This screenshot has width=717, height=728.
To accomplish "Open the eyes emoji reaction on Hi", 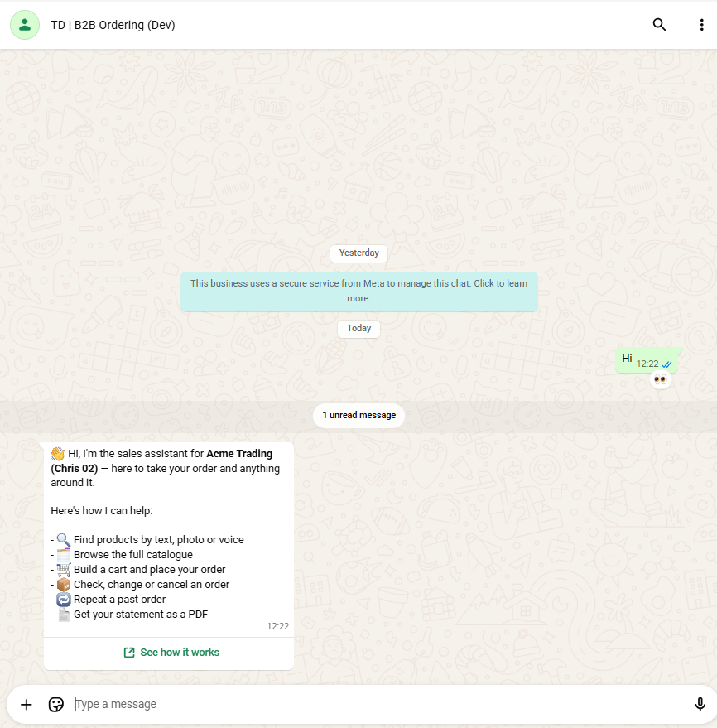I will [660, 380].
